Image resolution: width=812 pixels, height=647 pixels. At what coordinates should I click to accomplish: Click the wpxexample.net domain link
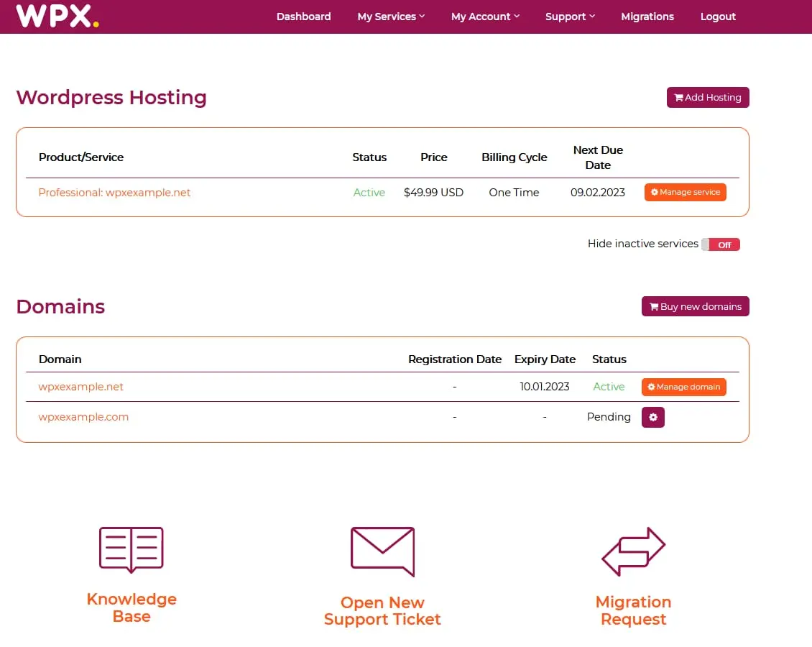(81, 387)
